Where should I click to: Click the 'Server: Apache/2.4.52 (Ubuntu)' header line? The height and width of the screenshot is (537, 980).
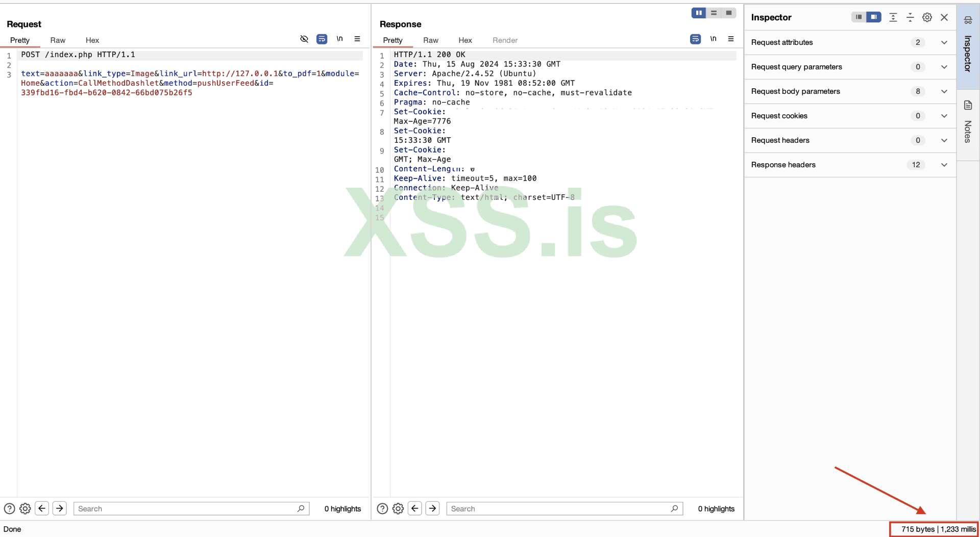click(465, 73)
